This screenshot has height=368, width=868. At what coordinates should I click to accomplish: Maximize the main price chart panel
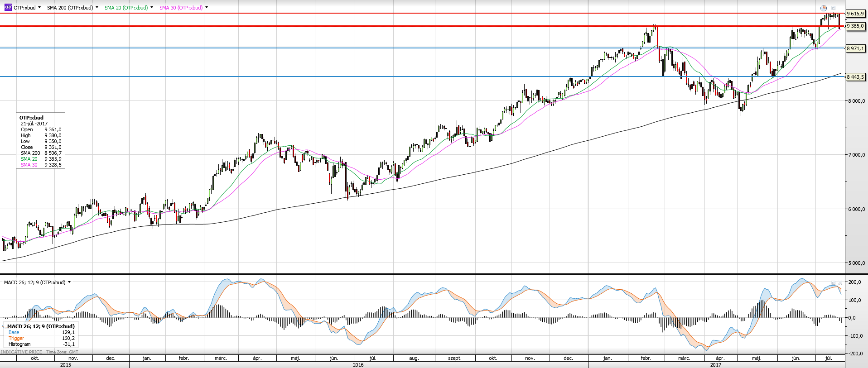point(833,8)
